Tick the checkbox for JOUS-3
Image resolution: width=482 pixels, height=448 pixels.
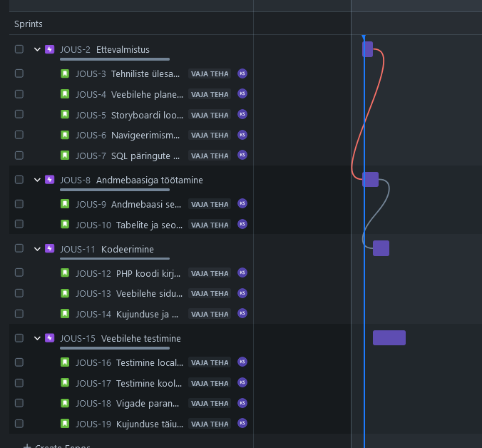[19, 73]
